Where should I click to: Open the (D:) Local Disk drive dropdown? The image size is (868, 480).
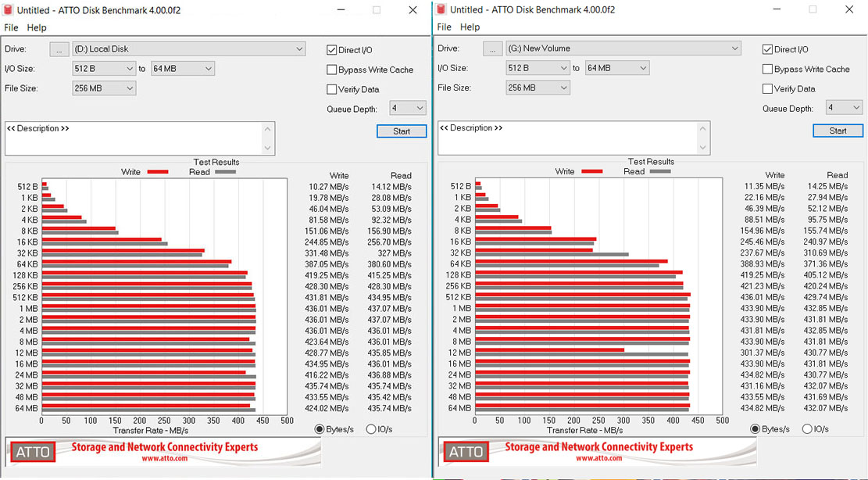click(189, 48)
